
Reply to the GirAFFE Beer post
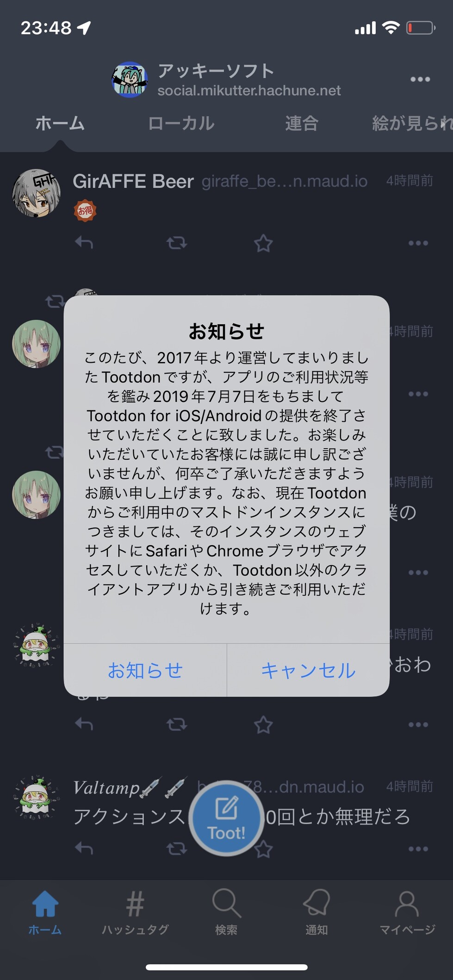coord(84,242)
